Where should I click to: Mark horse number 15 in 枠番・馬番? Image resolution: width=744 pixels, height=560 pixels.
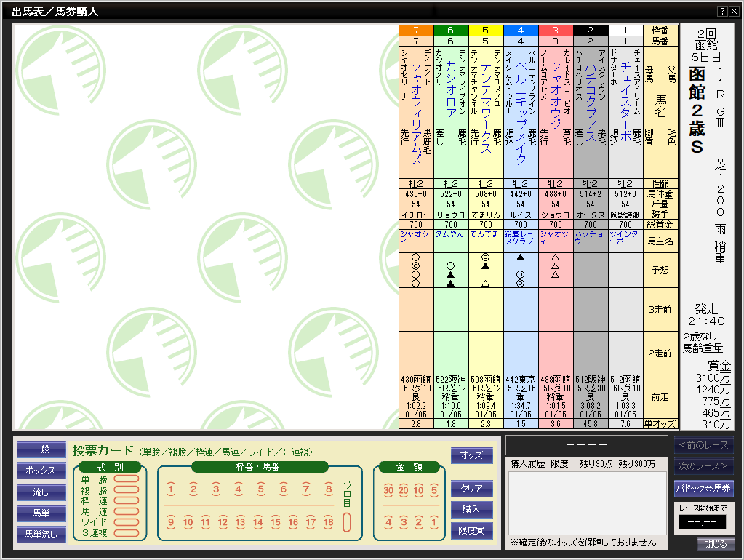(276, 522)
